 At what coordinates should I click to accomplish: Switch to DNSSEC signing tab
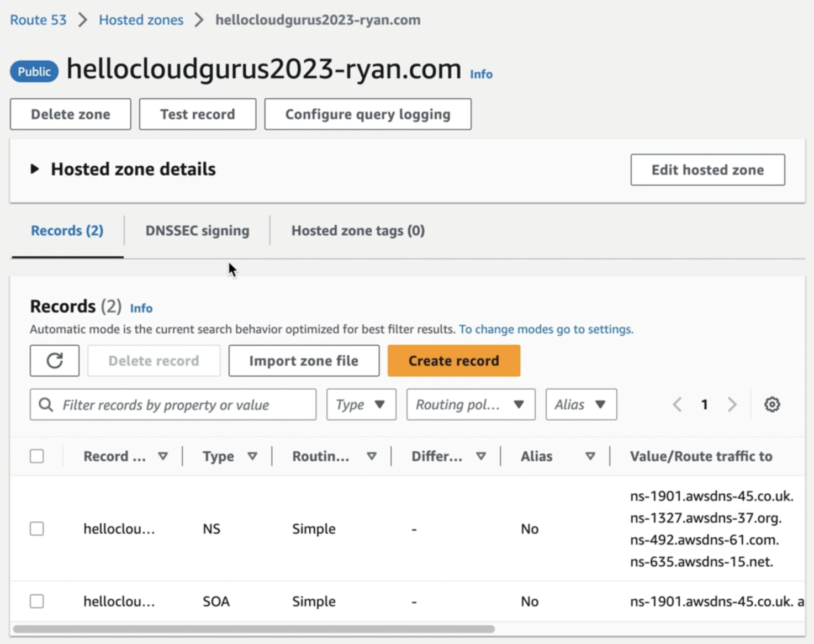pos(197,230)
